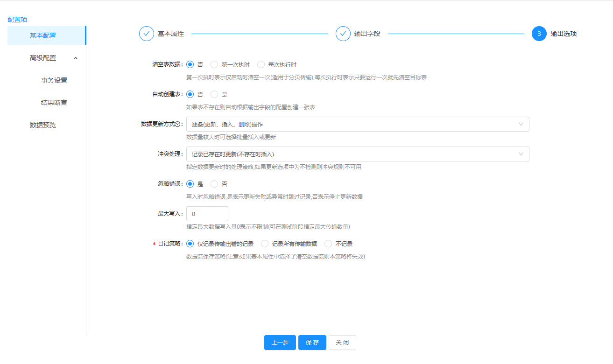
Task: Choose 不记录 log strategy
Action: coord(328,244)
